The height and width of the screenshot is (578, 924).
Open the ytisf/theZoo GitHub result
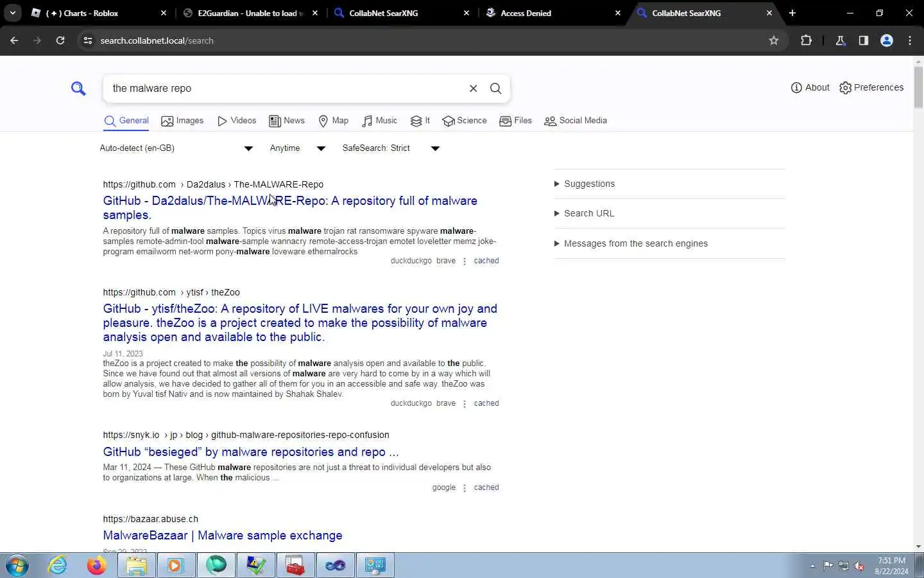pos(300,323)
